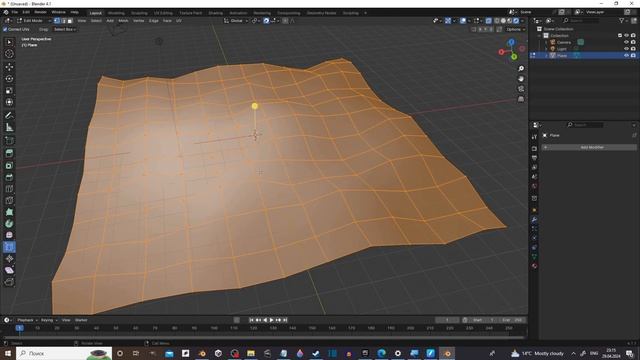Switch perspective/orthographic grid icon

click(521, 99)
